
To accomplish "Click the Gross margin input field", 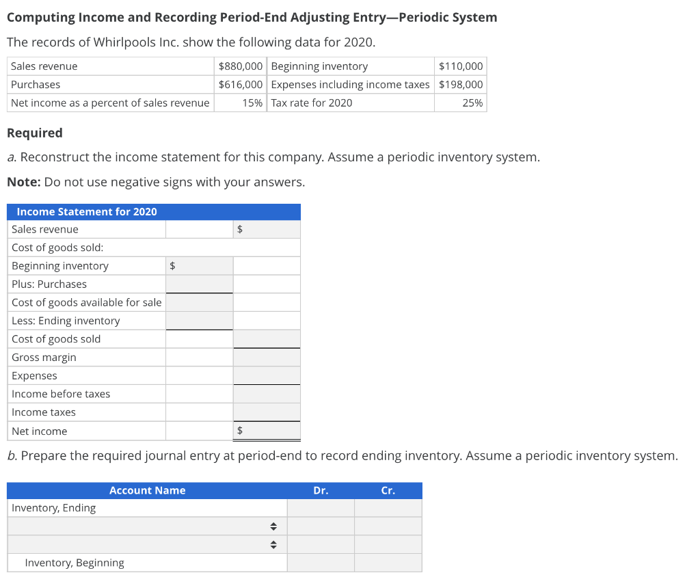I will 267,357.
